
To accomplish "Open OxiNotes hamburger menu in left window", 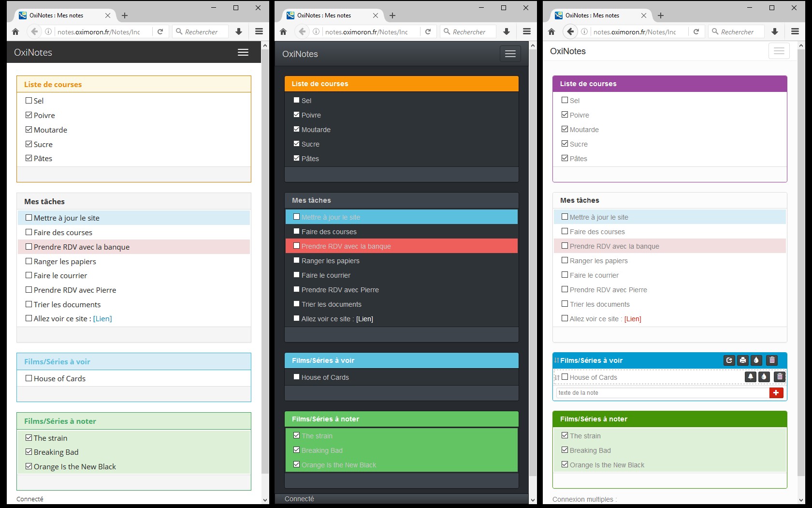I will [x=243, y=52].
